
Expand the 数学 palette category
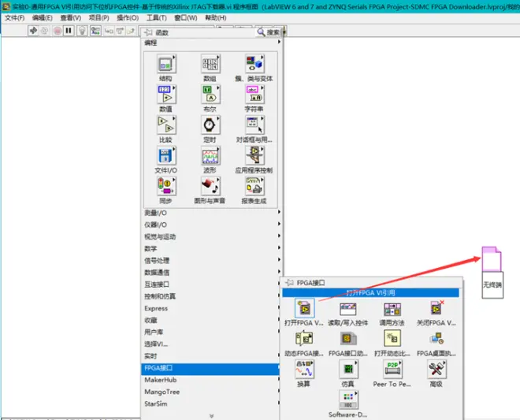pyautogui.click(x=212, y=248)
